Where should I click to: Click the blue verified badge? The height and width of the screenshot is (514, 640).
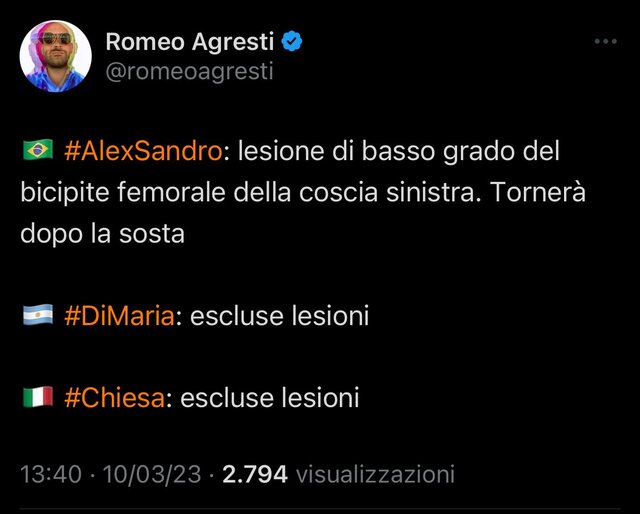click(x=292, y=42)
